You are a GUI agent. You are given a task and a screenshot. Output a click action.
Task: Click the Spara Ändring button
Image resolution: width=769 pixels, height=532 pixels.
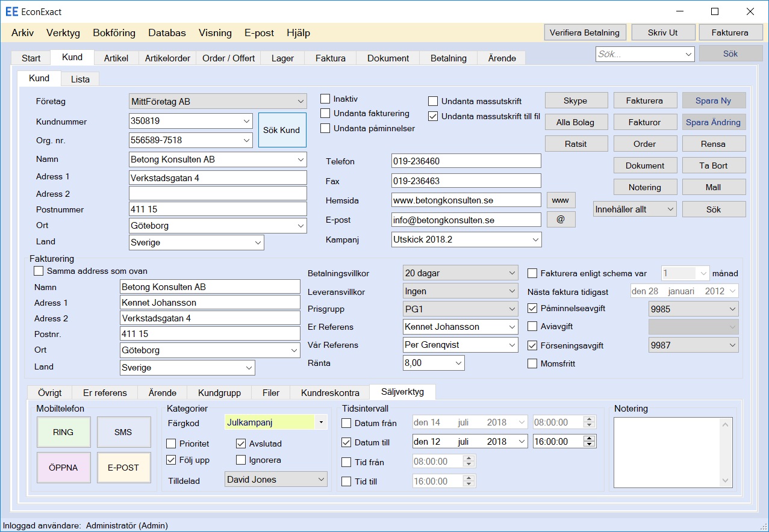pyautogui.click(x=713, y=122)
